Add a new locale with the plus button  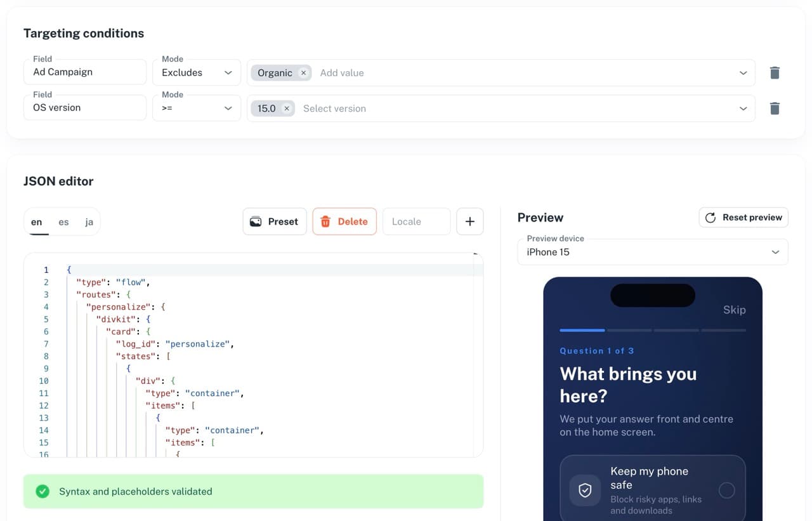click(x=470, y=221)
